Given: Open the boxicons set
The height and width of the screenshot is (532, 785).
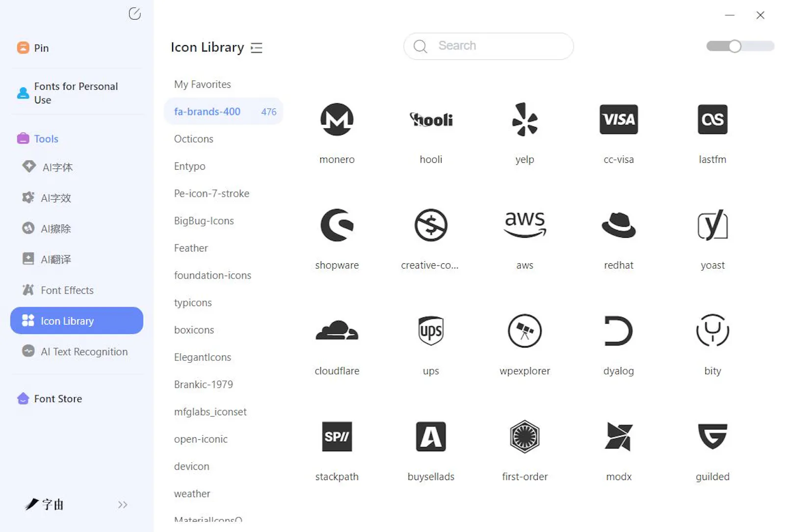Looking at the screenshot, I should coord(194,330).
